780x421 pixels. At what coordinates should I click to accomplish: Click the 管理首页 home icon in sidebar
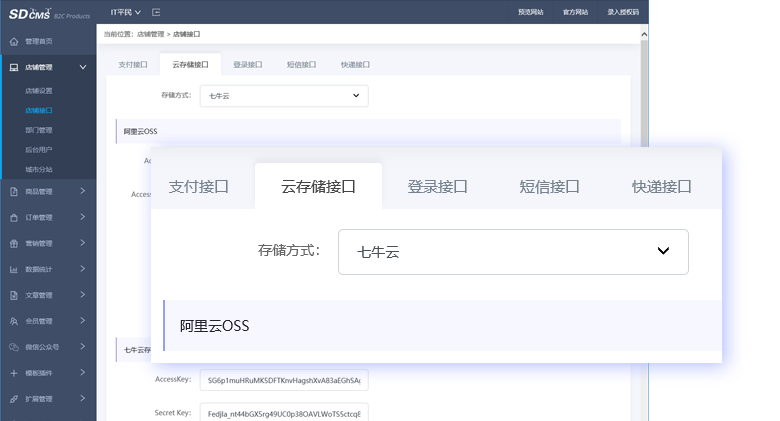pos(14,42)
